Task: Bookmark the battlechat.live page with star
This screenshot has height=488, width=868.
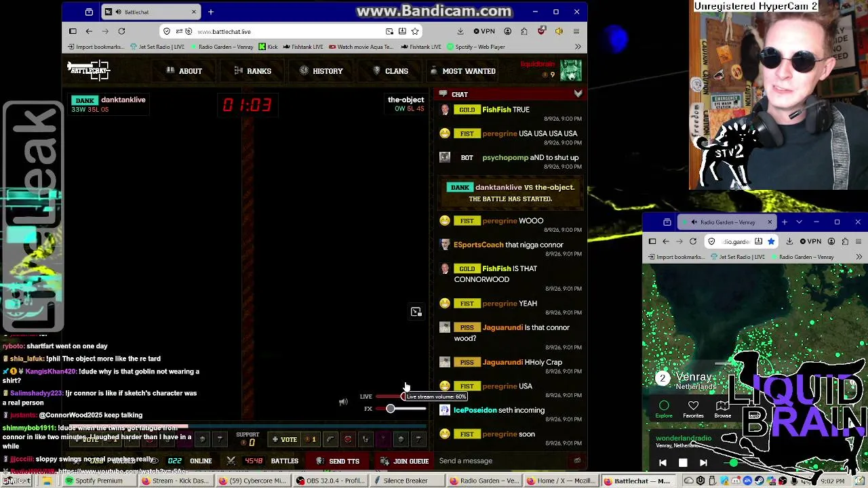Action: (415, 31)
